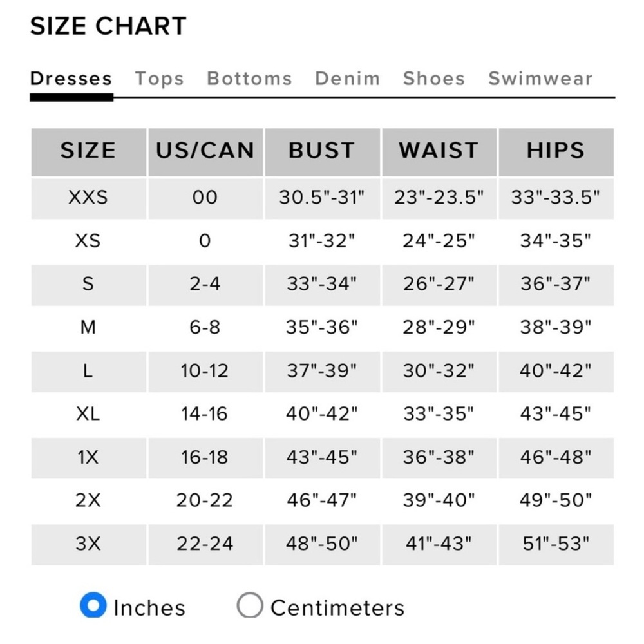Select the Inches radio button
Screen dimensions: 644x644
[x=93, y=605]
